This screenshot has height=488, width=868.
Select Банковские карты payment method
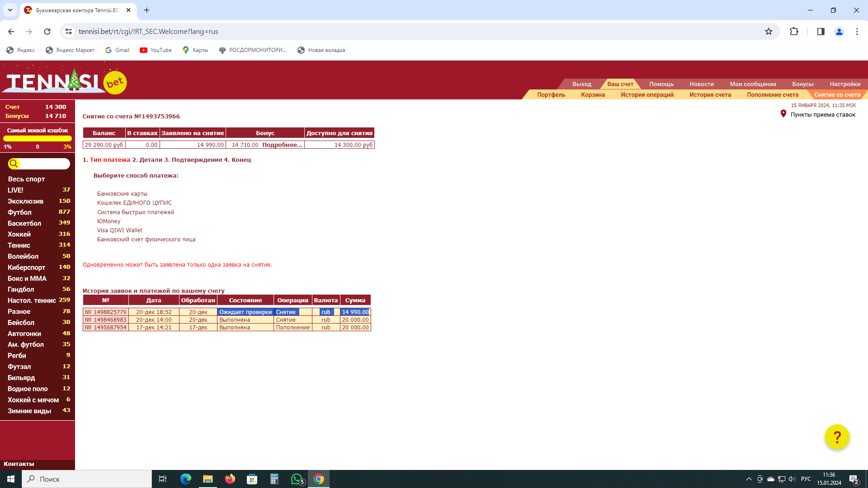tap(122, 194)
